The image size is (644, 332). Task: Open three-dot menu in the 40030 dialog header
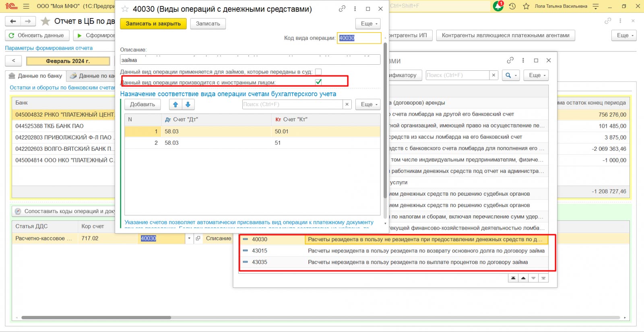pyautogui.click(x=355, y=8)
